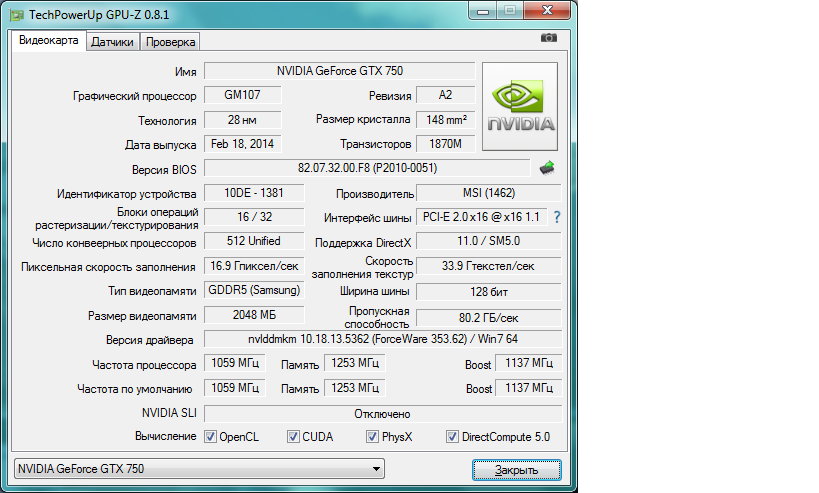Viewport: 819px width, 493px height.
Task: Switch to the Датчики tab
Action: pyautogui.click(x=112, y=42)
